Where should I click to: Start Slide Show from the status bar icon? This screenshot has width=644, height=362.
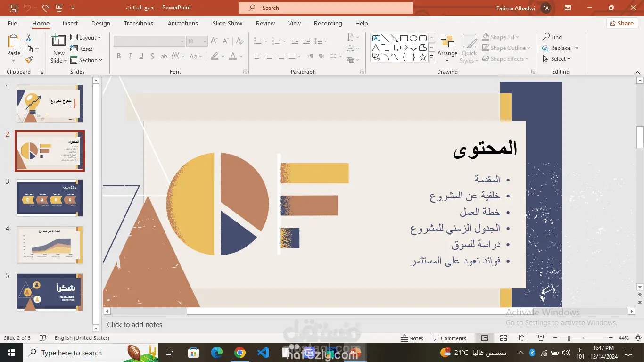point(541,338)
